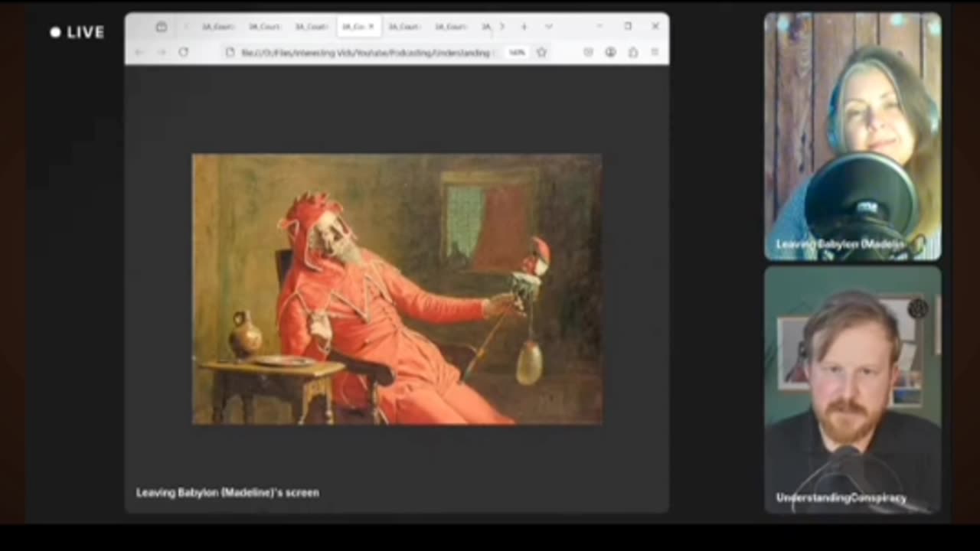This screenshot has width=980, height=551.
Task: Open the hamburger application menu
Action: tap(655, 52)
